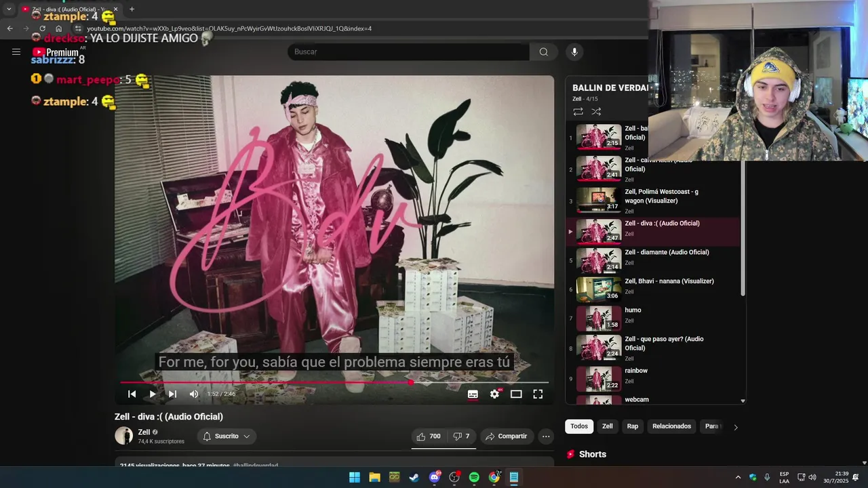Open a new Chrome tab
The height and width of the screenshot is (488, 868).
(x=132, y=9)
